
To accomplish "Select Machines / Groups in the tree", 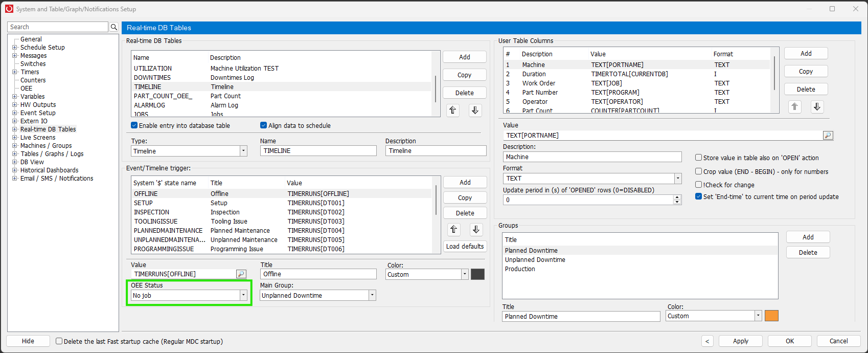I will point(46,146).
